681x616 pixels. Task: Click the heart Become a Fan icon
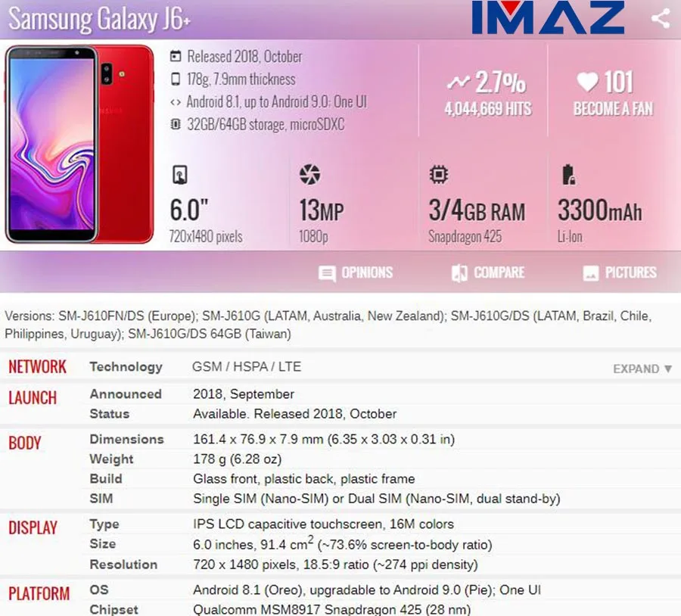(588, 82)
